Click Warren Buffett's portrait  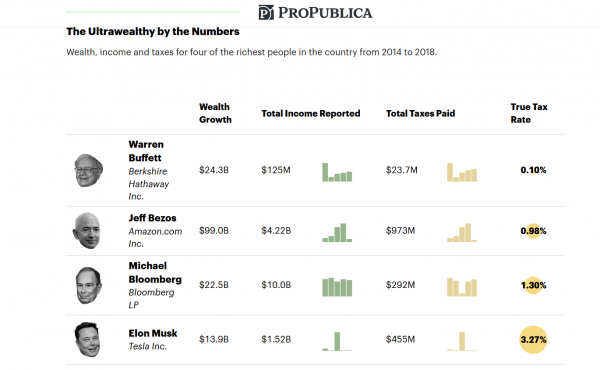pyautogui.click(x=88, y=170)
